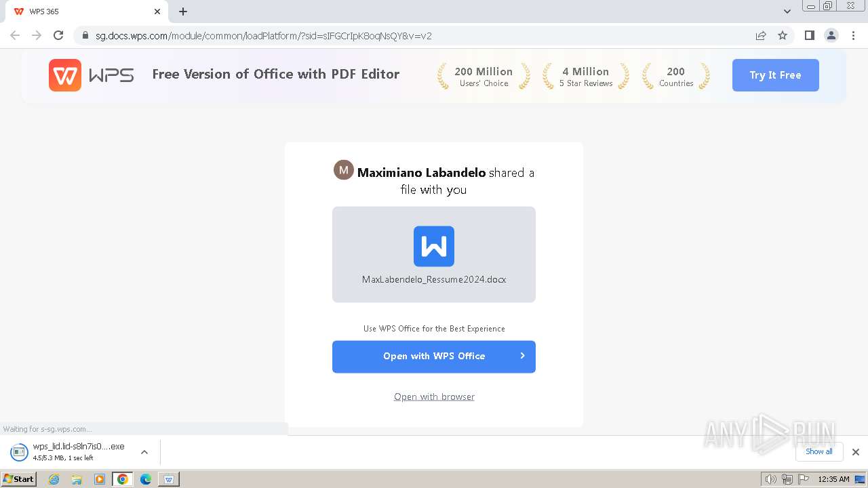Open the Chrome three-dot menu
868x488 pixels.
[854, 35]
